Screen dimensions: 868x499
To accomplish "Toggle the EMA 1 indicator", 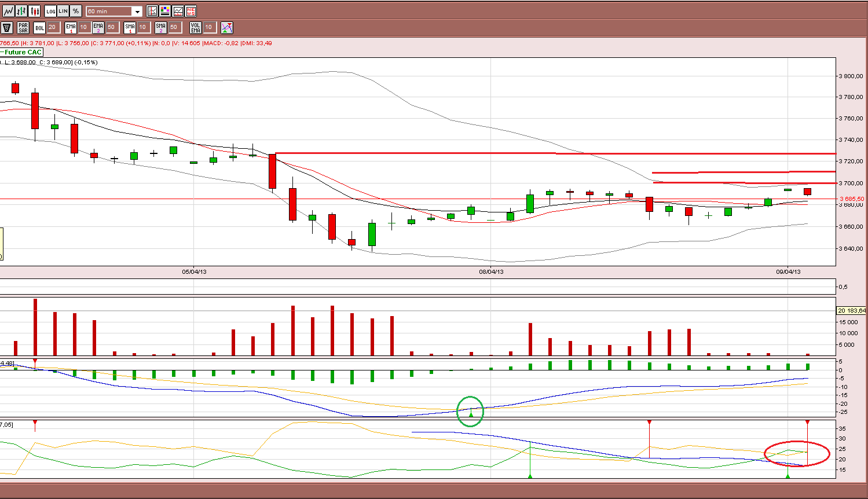I will click(x=71, y=27).
